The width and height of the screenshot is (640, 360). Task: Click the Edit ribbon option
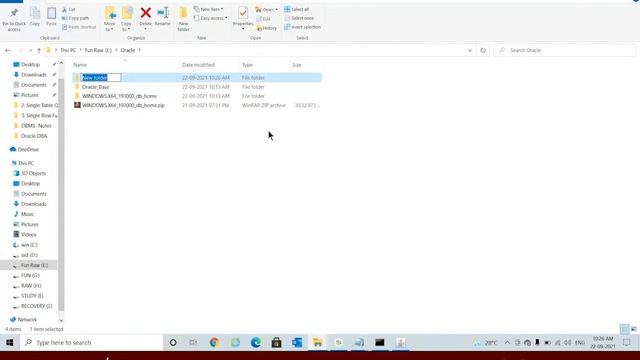[x=263, y=19]
